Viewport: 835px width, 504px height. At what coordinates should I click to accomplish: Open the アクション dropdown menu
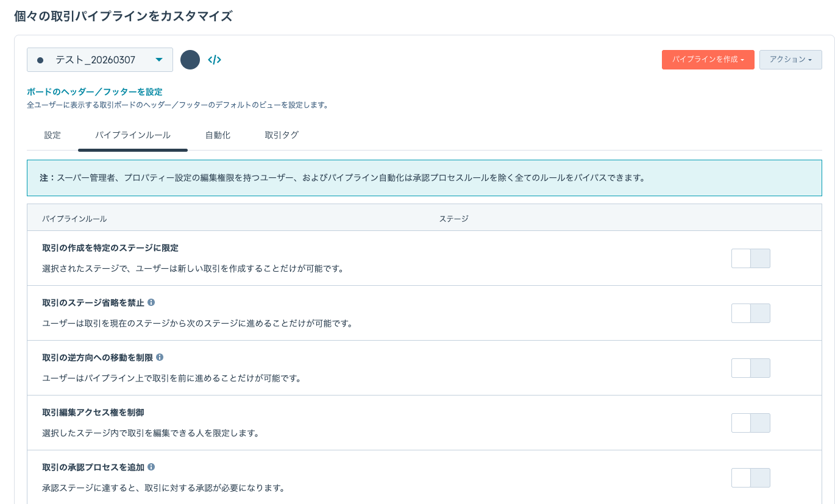tap(791, 60)
